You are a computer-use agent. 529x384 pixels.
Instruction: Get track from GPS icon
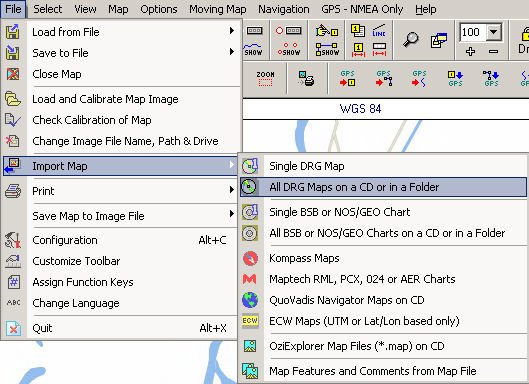[419, 79]
